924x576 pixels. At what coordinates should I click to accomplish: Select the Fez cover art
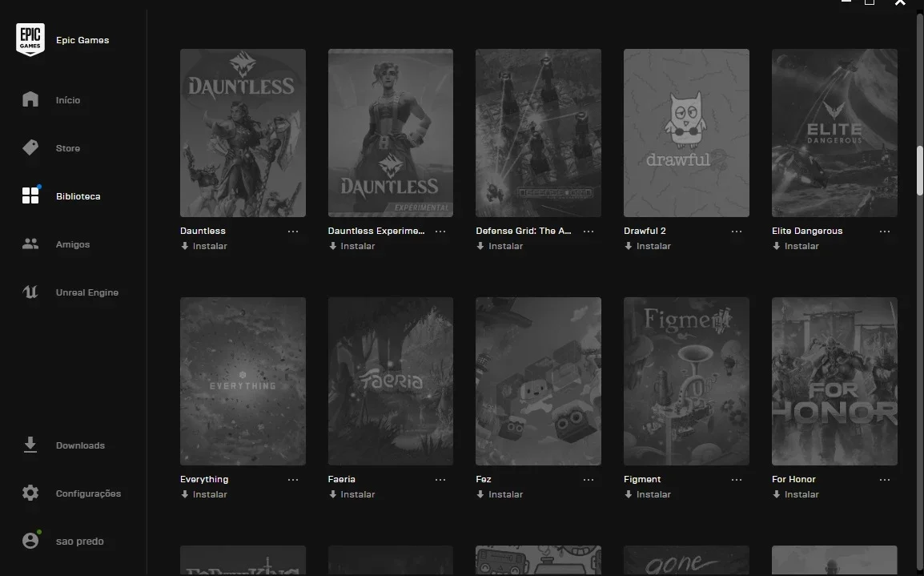pos(539,381)
